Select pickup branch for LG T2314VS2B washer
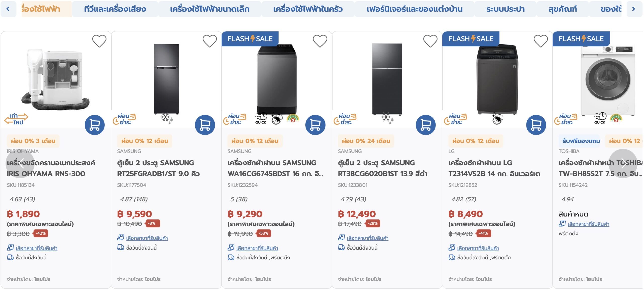The height and width of the screenshot is (291, 644). click(478, 248)
